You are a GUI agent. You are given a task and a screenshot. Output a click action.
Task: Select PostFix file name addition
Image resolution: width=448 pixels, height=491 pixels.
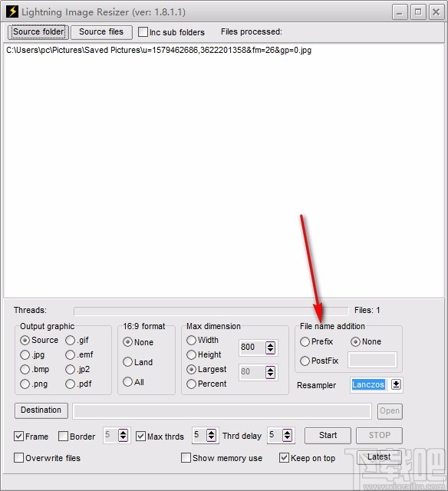pos(305,361)
